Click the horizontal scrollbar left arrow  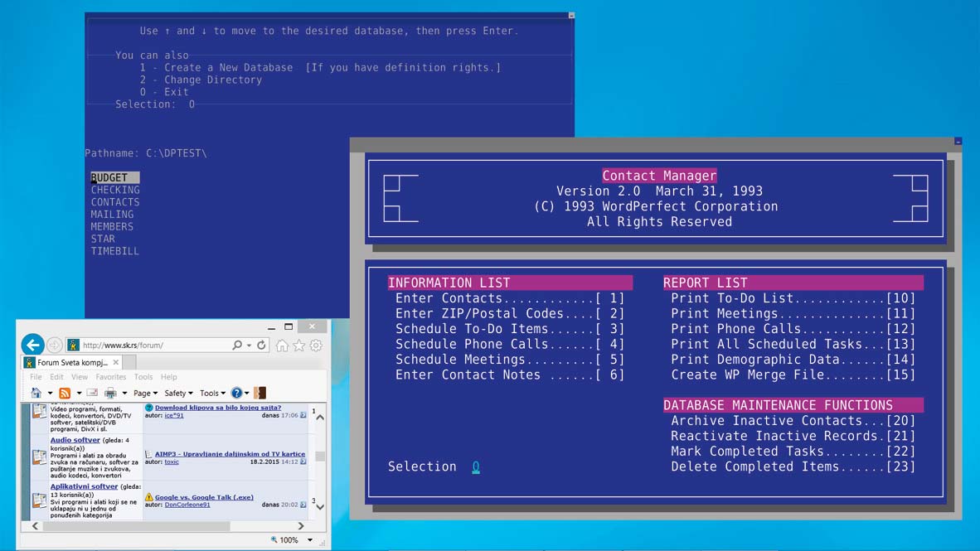36,526
